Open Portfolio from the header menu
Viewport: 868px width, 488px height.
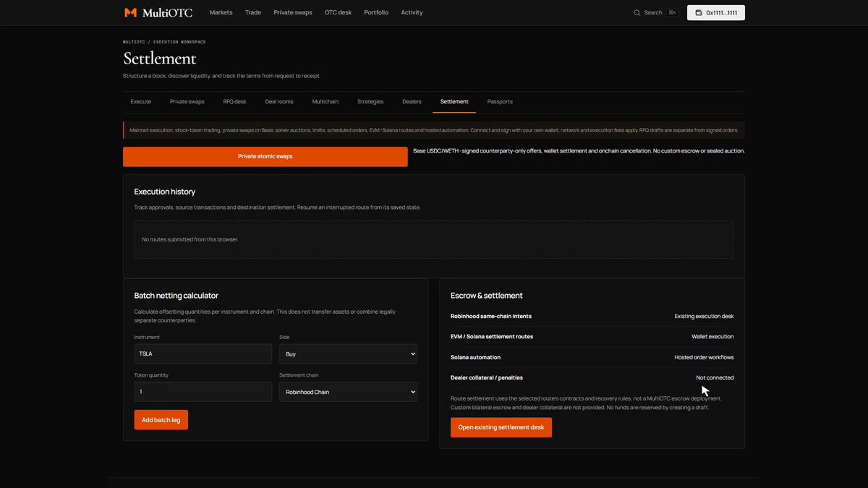376,12
